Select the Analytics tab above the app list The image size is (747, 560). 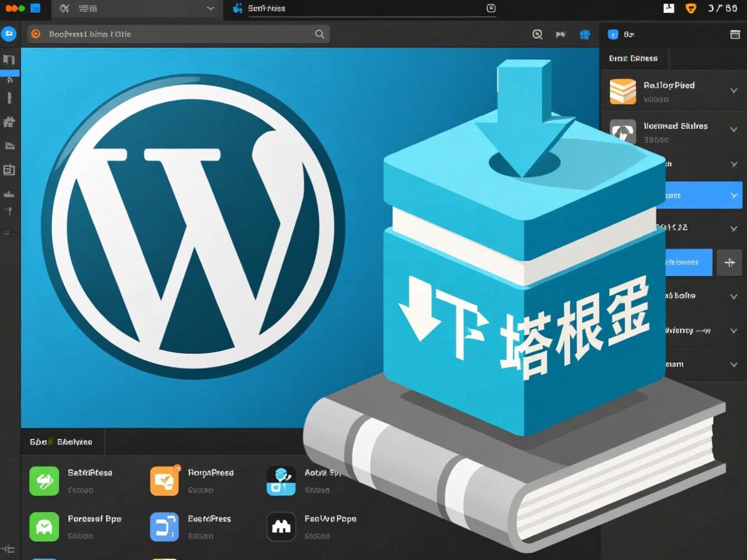point(75,441)
